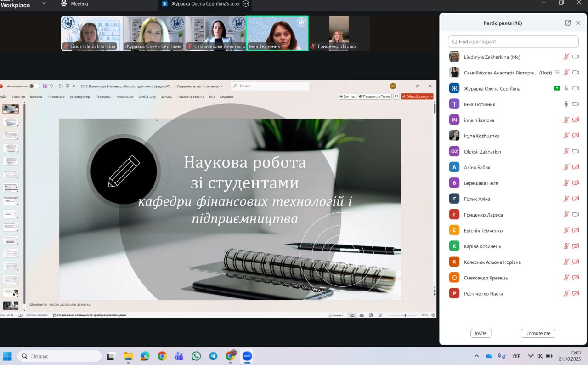Switch to the Meeting tab
Viewport: 588px width, 365px height.
(x=79, y=4)
